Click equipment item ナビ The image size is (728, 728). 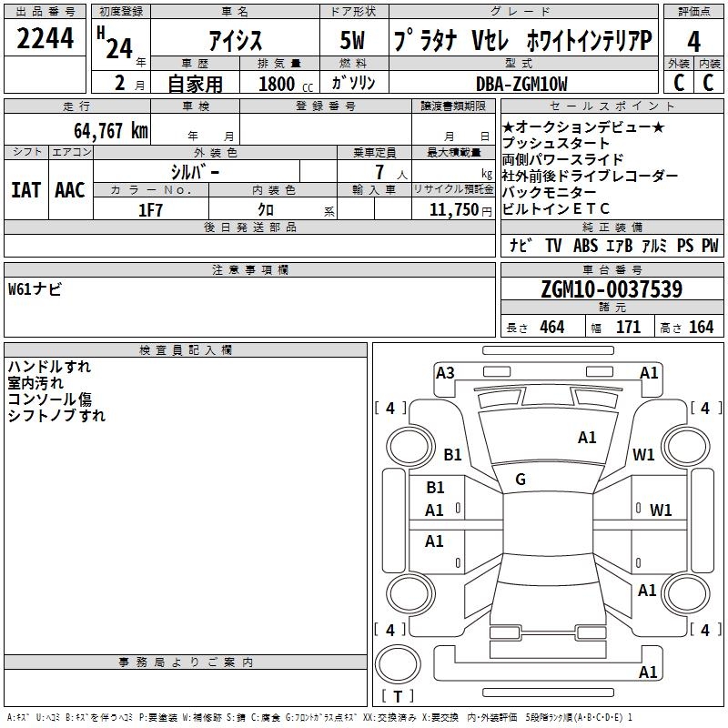point(521,245)
